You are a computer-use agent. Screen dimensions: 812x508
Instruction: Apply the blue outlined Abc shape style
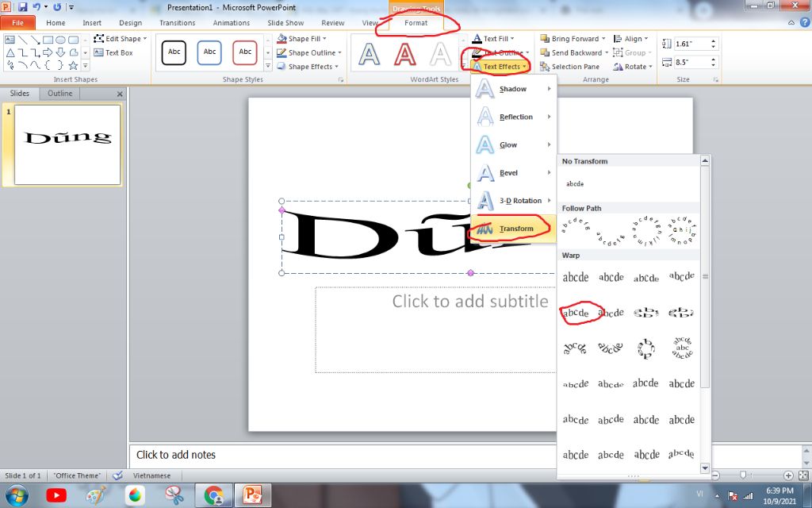pyautogui.click(x=209, y=52)
